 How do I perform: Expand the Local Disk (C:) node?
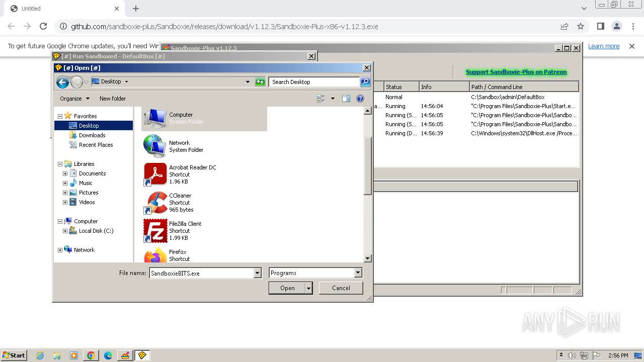click(x=65, y=231)
